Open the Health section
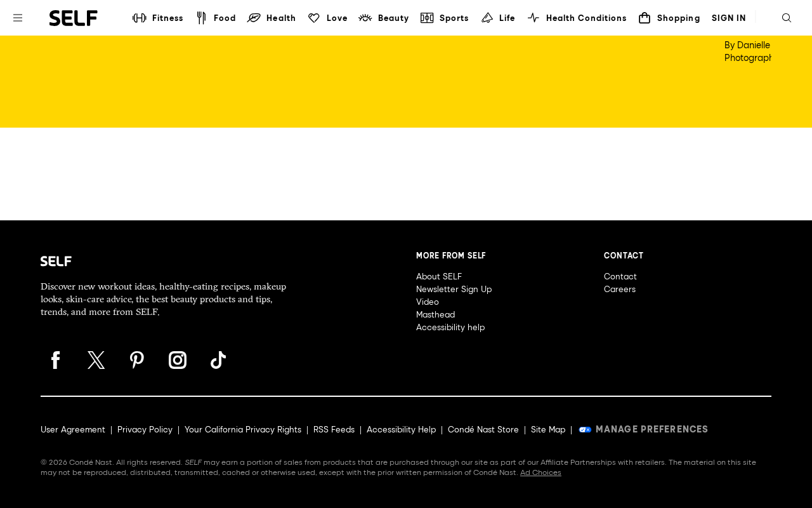812x508 pixels. [x=281, y=18]
